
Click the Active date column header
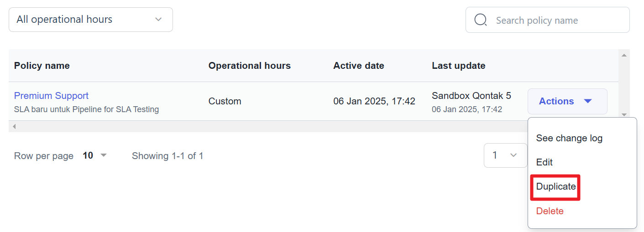(358, 66)
